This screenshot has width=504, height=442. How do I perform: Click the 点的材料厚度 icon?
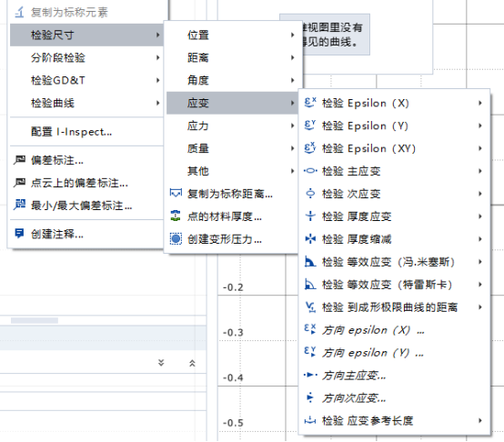(x=176, y=216)
